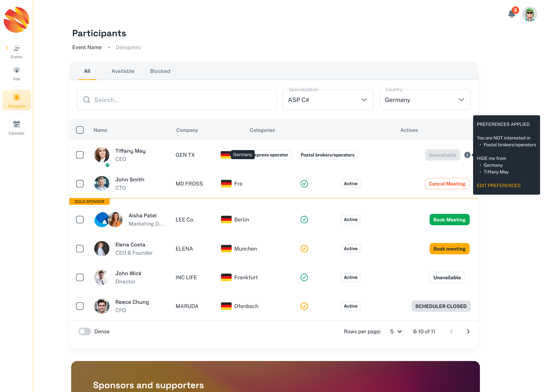Screen dimensions: 545x392
Task: Expand the Specialization dropdown
Action: pos(328,100)
